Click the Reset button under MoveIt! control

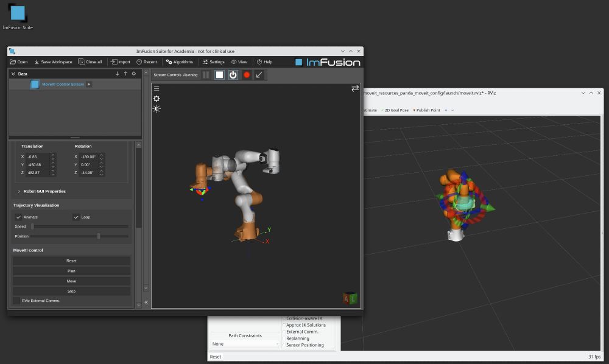[x=71, y=261]
